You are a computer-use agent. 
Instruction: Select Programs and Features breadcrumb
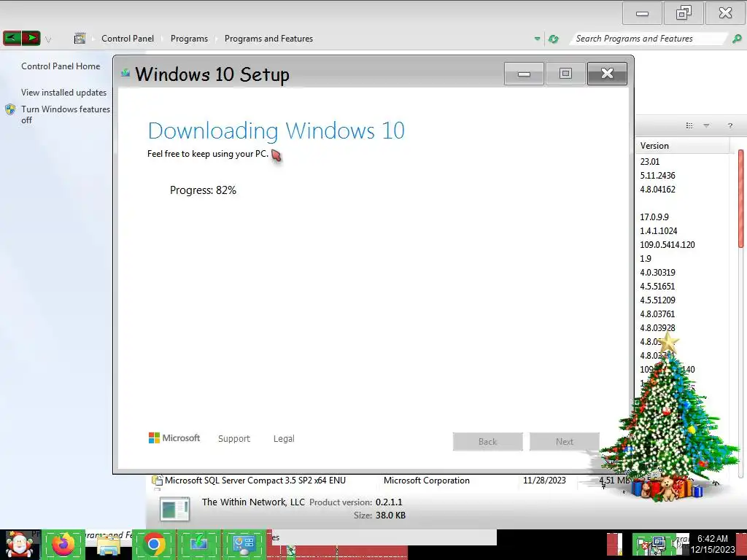[268, 39]
